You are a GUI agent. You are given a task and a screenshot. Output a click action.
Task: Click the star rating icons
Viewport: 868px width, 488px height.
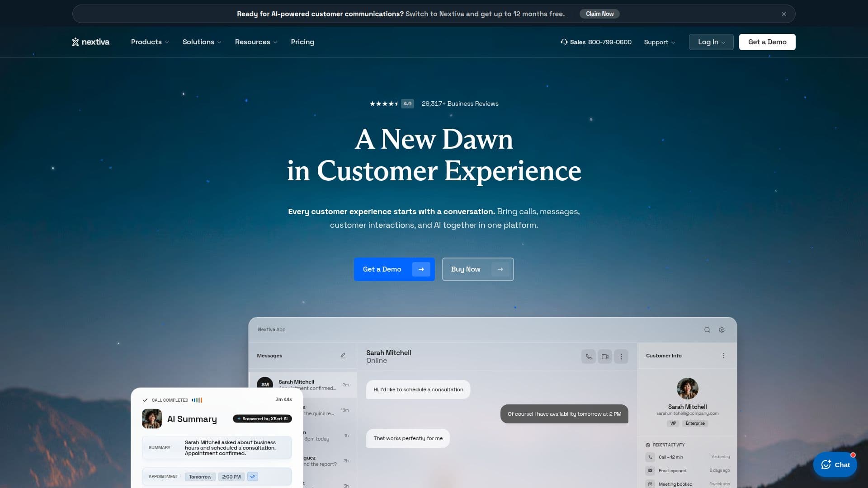click(383, 103)
